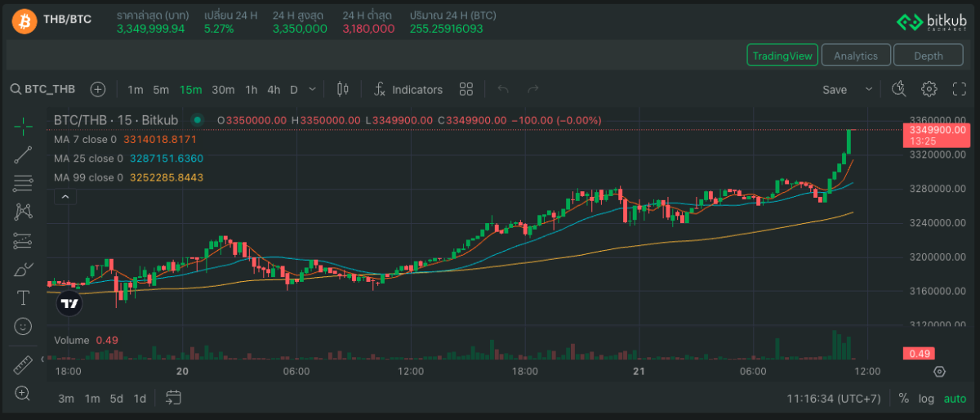The image size is (980, 420).
Task: Click the 24 H volume value 255.25916093
Action: pyautogui.click(x=447, y=29)
